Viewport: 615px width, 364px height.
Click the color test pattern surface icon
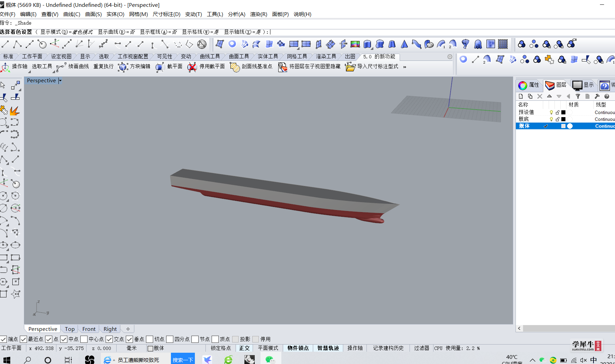[x=355, y=44]
